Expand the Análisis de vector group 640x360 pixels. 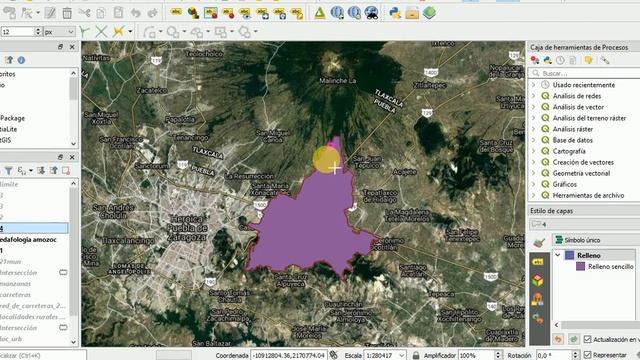point(533,107)
